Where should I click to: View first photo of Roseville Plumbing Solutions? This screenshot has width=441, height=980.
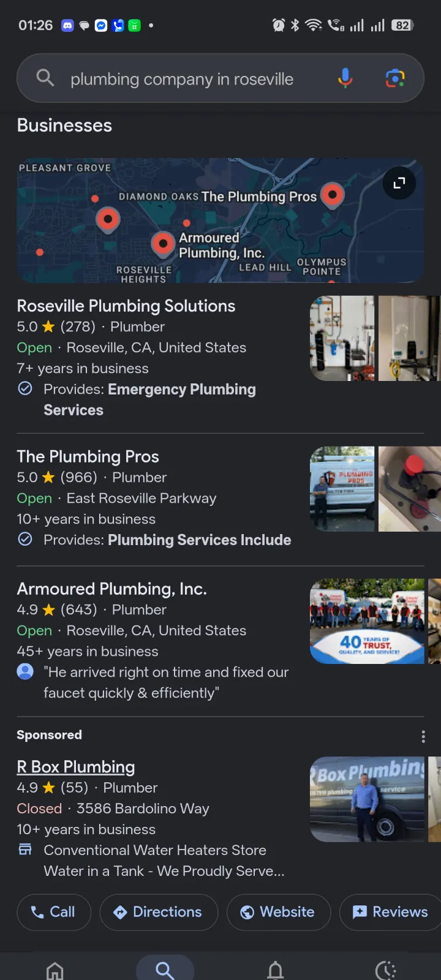(x=342, y=338)
